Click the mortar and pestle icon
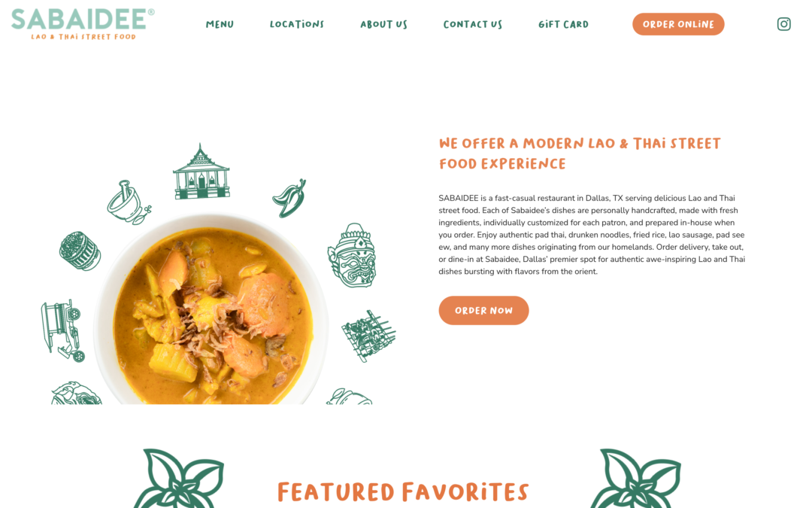 (x=129, y=202)
